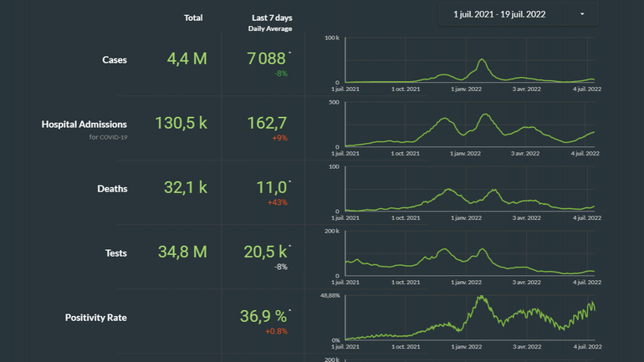Click the +43% deaths change indicator

[277, 202]
